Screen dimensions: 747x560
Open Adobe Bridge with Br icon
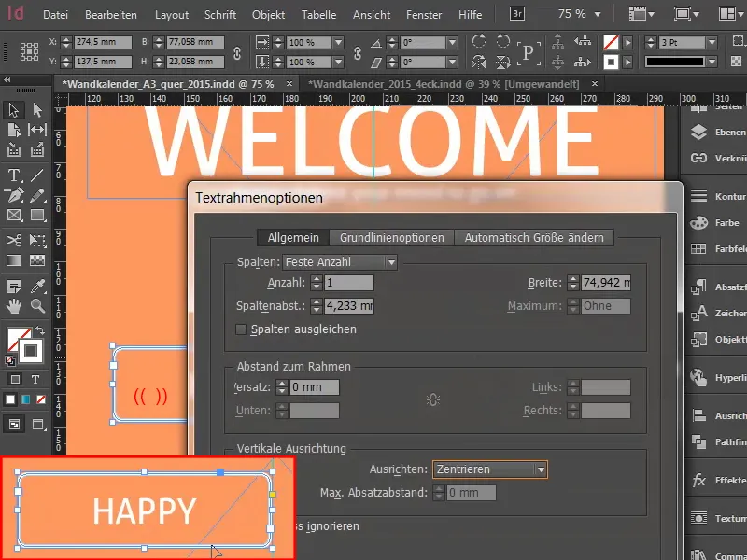coord(517,14)
